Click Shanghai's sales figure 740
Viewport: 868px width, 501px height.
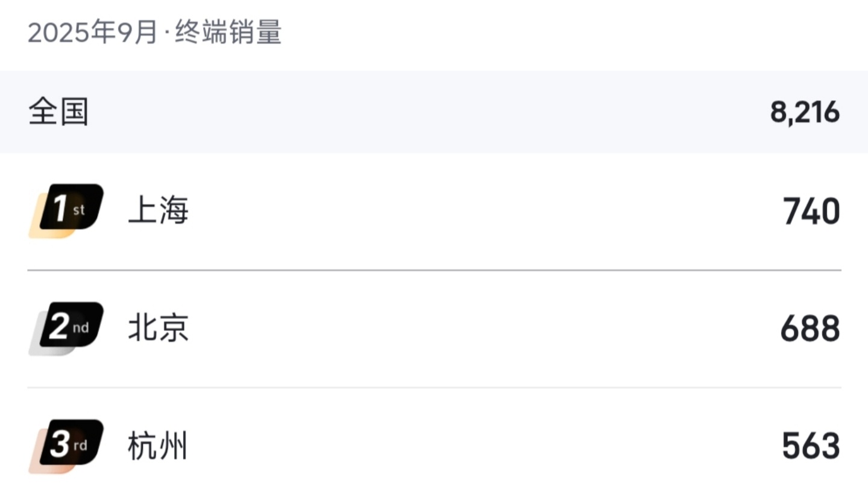811,212
